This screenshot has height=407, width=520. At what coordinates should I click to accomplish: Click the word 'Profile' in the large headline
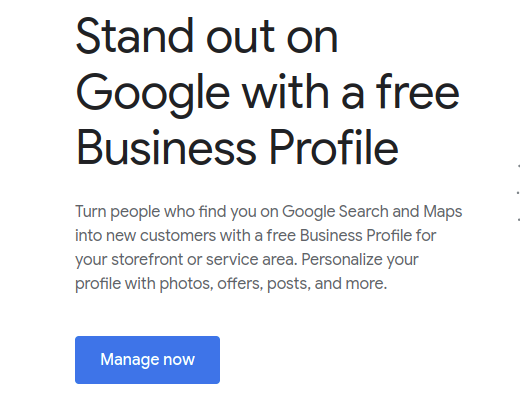click(334, 147)
